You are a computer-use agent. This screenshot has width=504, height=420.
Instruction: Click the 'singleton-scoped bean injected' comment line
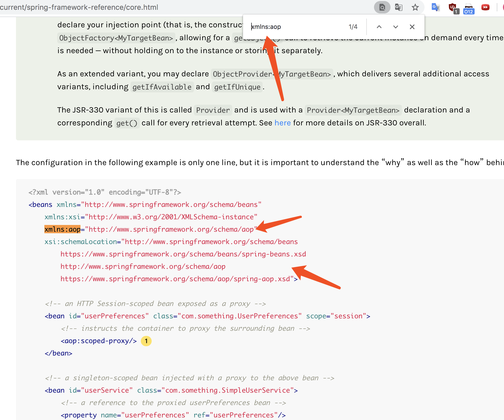pyautogui.click(x=189, y=378)
